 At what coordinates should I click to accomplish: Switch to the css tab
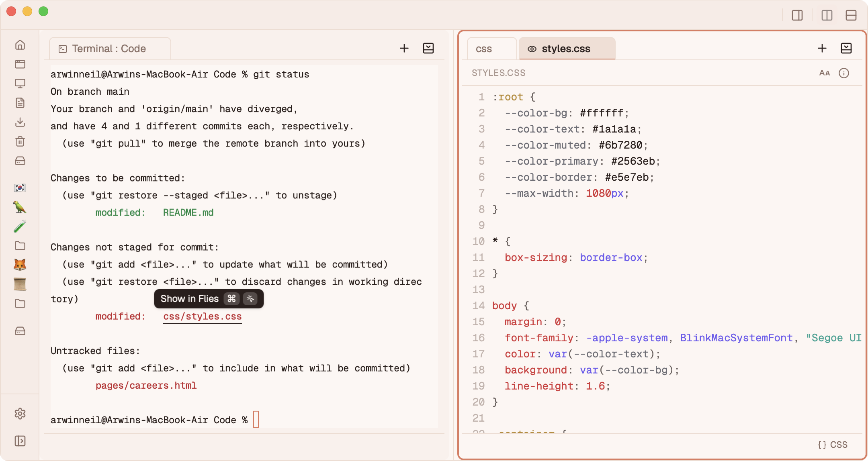492,49
